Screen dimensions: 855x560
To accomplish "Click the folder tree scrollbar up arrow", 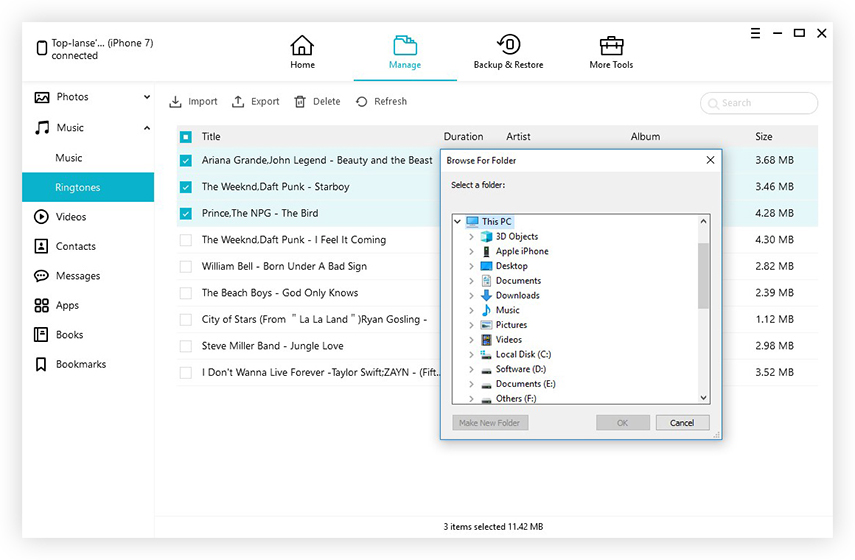I will (703, 221).
